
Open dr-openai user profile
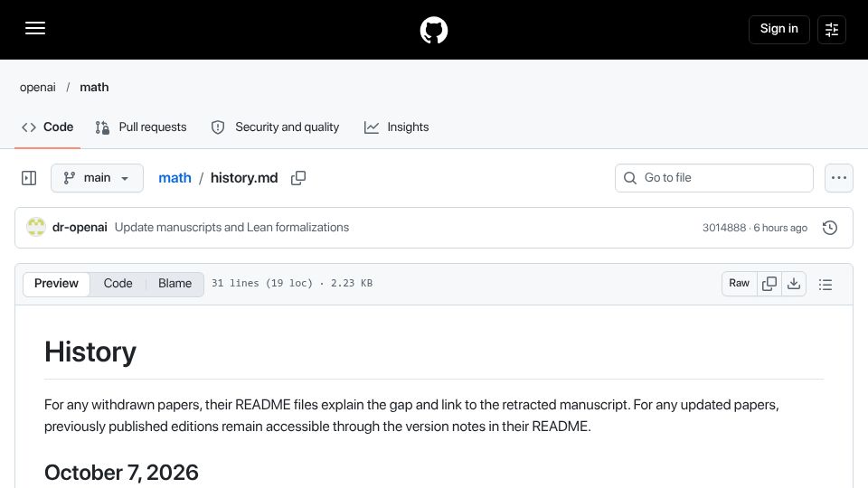(80, 228)
